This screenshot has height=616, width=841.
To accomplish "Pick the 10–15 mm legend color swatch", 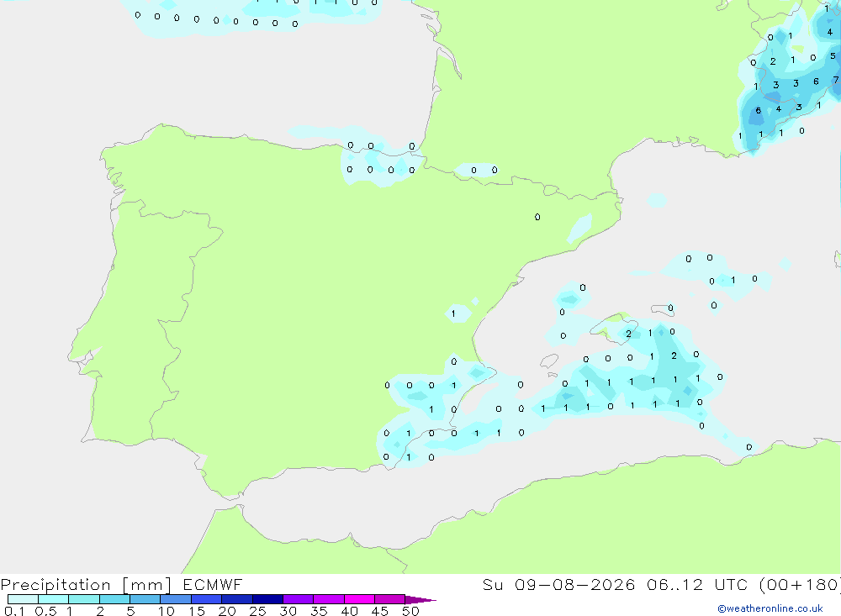I will [x=176, y=599].
